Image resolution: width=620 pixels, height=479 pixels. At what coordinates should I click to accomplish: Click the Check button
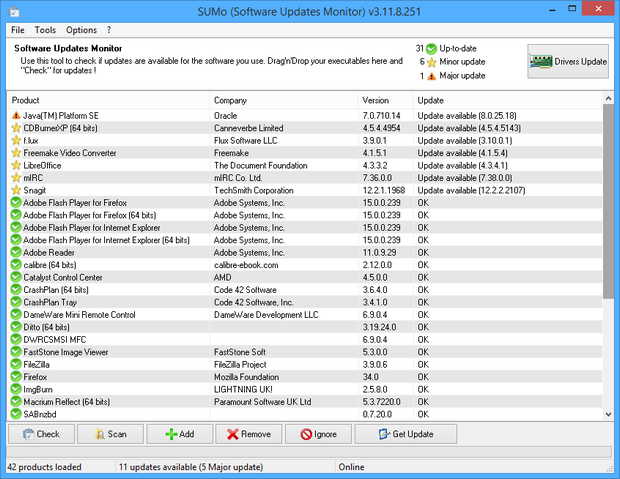click(x=42, y=434)
